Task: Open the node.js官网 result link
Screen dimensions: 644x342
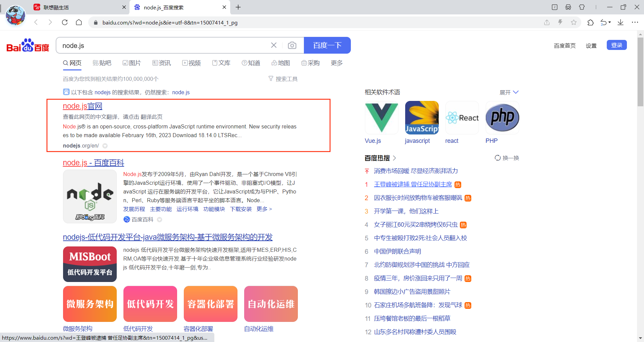Action: (x=83, y=106)
